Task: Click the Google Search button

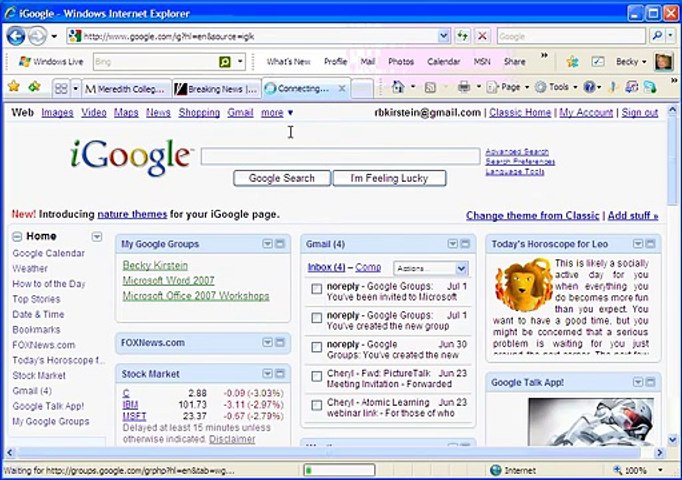Action: (x=281, y=178)
